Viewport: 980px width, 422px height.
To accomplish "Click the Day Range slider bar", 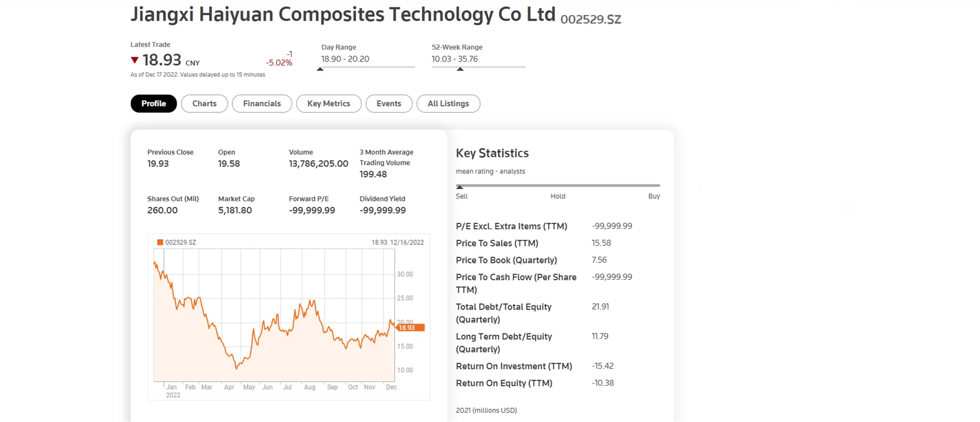I will (368, 67).
